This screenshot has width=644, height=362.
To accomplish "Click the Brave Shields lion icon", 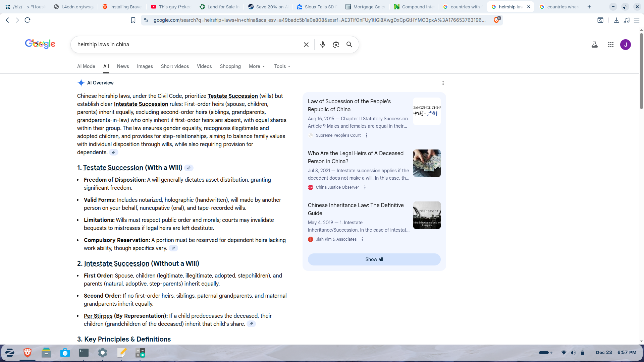I will tap(496, 20).
